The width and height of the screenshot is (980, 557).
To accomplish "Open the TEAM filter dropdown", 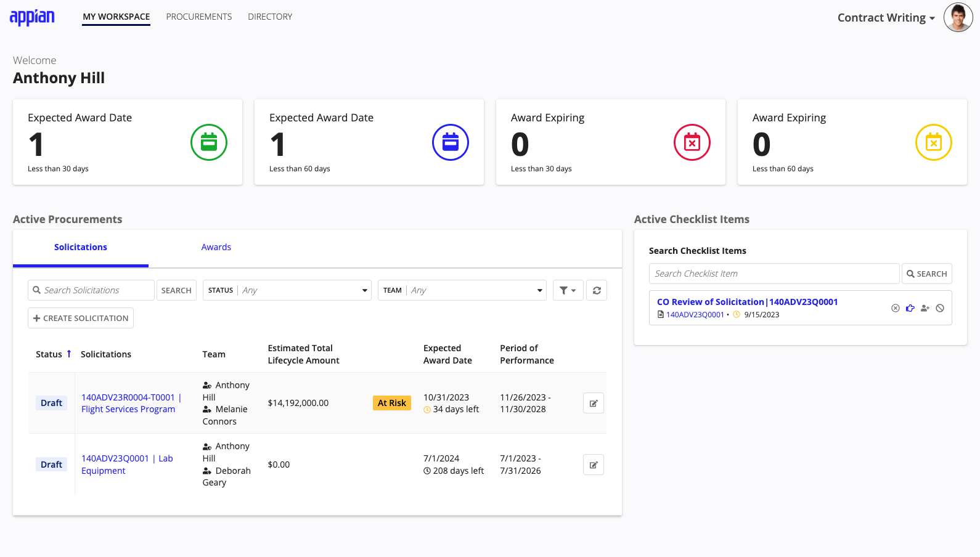I will [x=462, y=290].
